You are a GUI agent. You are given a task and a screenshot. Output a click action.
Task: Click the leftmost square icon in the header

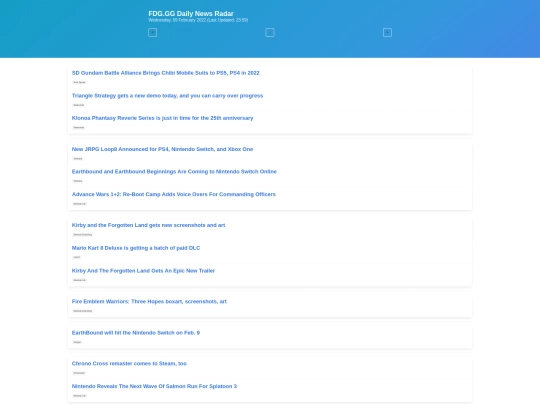click(153, 33)
